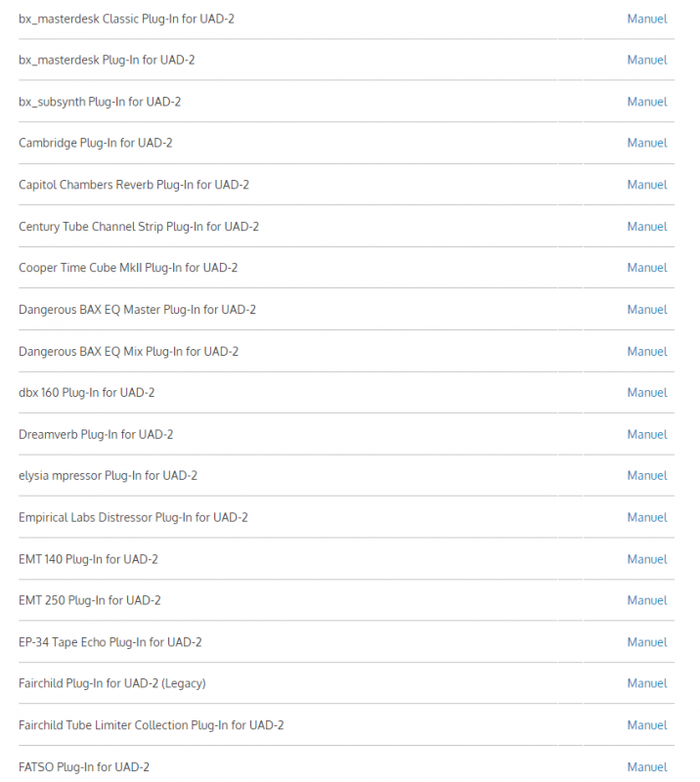Open the dbx 160 Plug-In Manuel link
This screenshot has width=700, height=782.
pyautogui.click(x=647, y=393)
